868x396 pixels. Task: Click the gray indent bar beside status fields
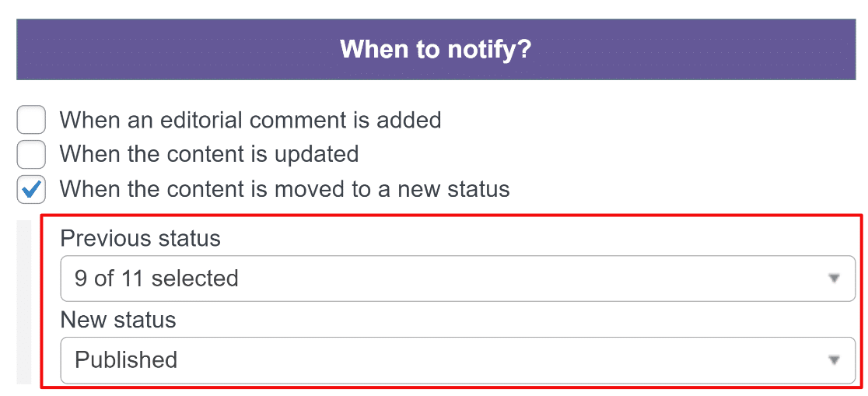24,302
